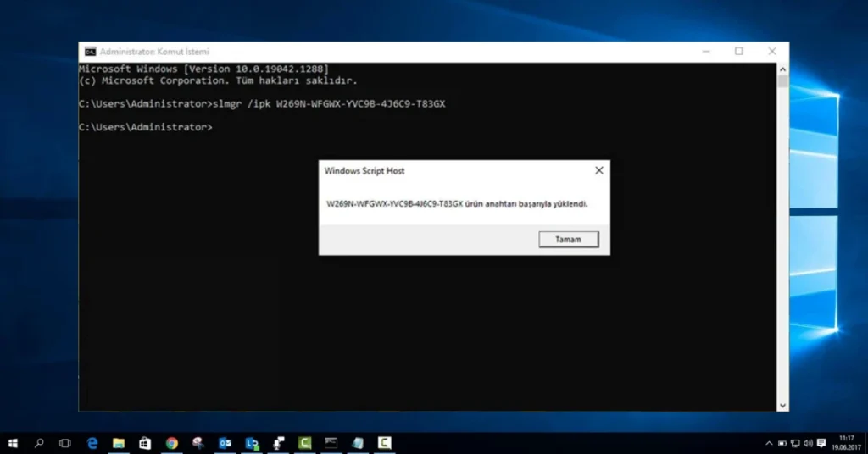Maximize the Command Prompt window
Screen dimensions: 868x454
point(739,52)
